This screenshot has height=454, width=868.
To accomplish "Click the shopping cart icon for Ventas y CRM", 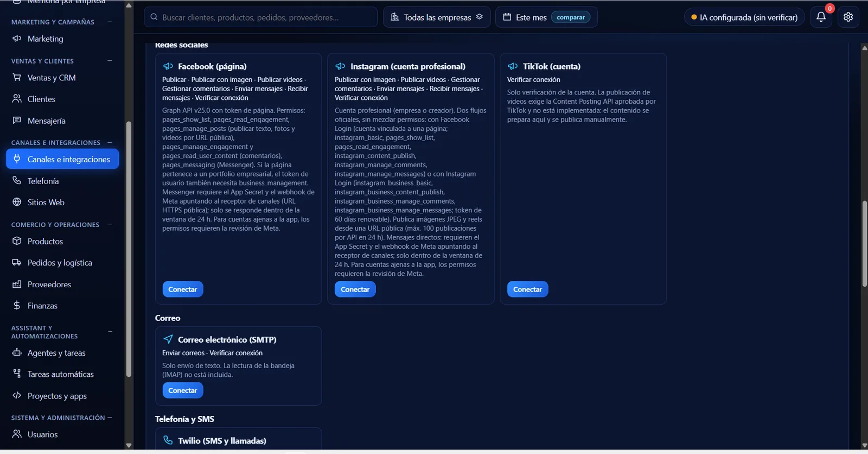I will click(17, 78).
